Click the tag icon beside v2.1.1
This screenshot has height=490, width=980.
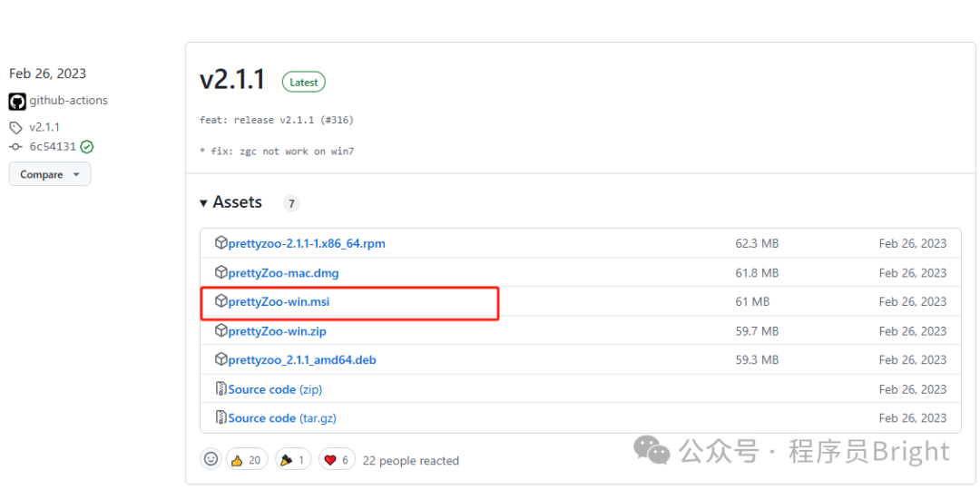click(15, 128)
